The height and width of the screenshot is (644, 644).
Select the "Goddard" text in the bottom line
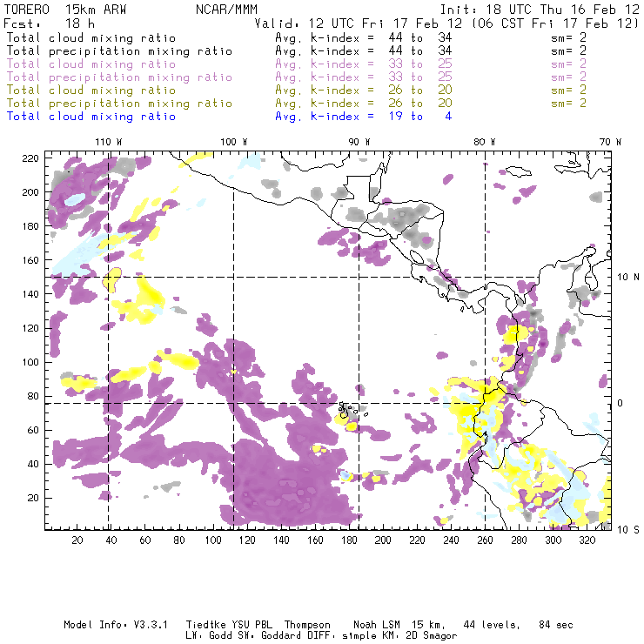point(281,636)
